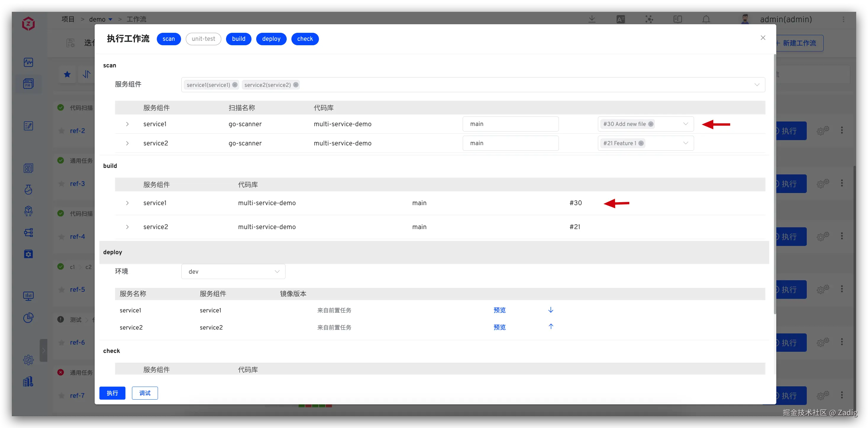Click the blue 执行 execute button in dialog
The width and height of the screenshot is (868, 428).
pyautogui.click(x=112, y=393)
